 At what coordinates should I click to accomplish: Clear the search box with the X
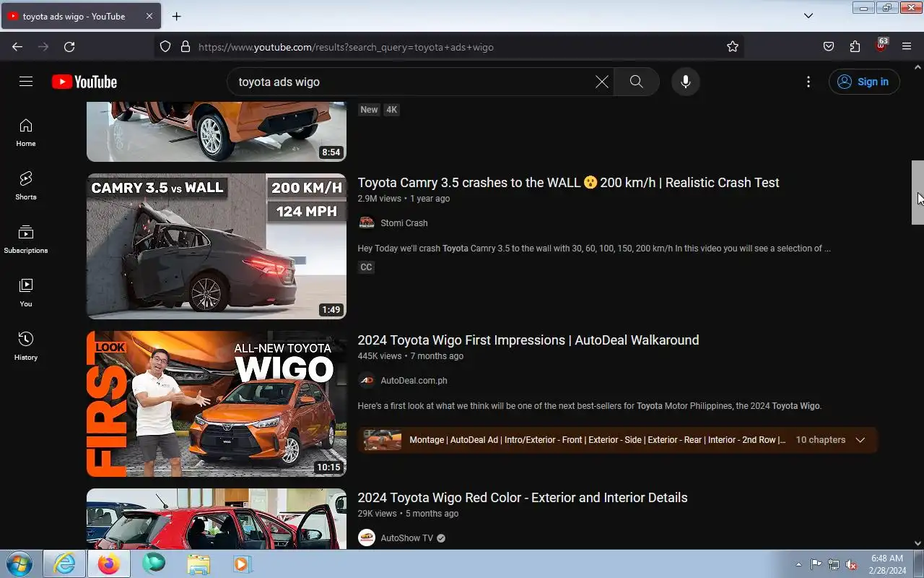pyautogui.click(x=601, y=82)
